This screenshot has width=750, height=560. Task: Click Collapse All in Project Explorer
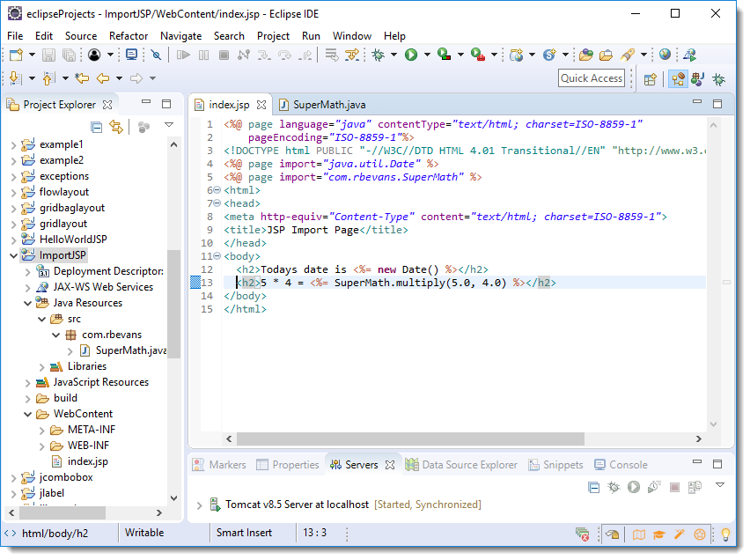(97, 128)
